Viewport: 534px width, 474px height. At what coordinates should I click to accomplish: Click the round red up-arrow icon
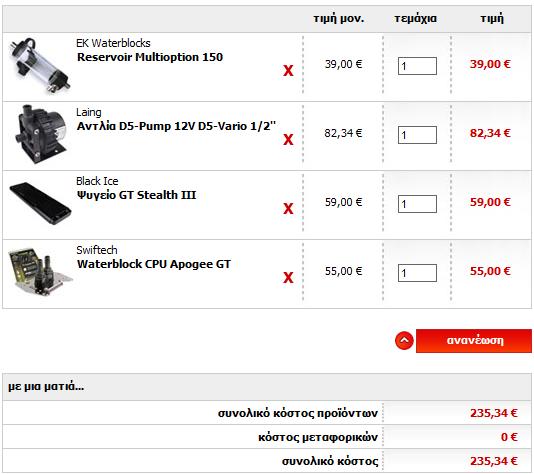[404, 341]
